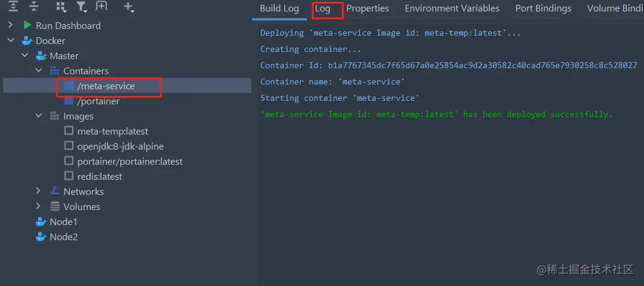Switch to the Properties tab
This screenshot has height=286, width=644.
coord(367,8)
